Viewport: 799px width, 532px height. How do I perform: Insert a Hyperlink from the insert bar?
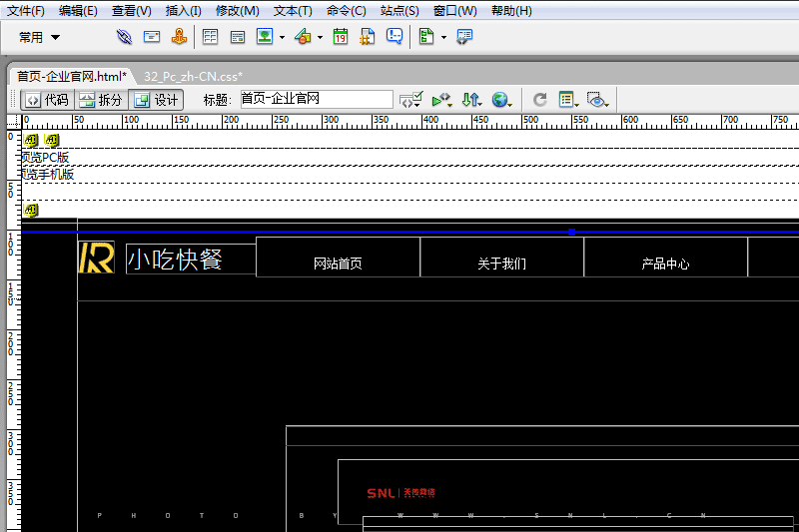tap(124, 37)
